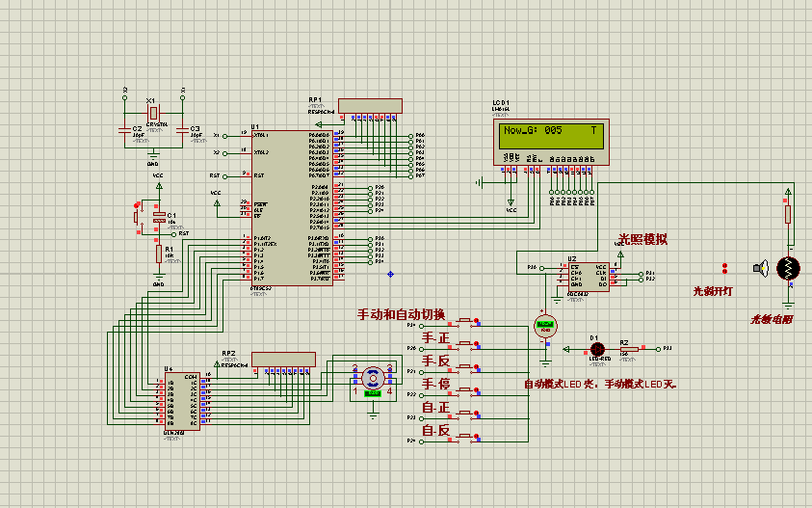Select the RP2 resistor pack near U4
Screen dimensions: 812x508
point(283,360)
